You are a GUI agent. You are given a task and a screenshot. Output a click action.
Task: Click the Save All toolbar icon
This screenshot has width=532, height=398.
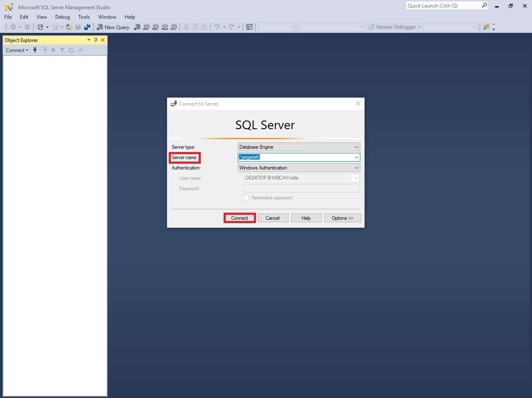[x=87, y=27]
